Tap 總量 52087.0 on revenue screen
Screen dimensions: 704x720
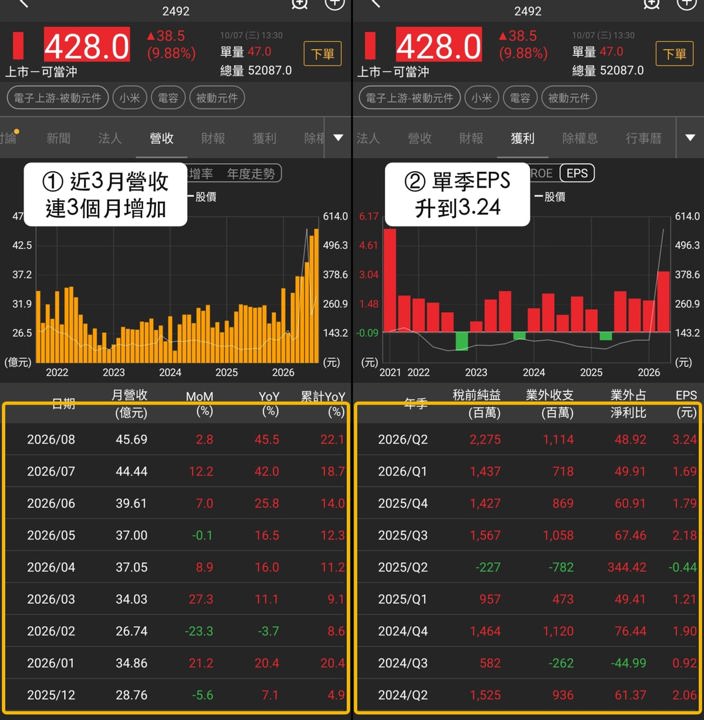pyautogui.click(x=255, y=71)
